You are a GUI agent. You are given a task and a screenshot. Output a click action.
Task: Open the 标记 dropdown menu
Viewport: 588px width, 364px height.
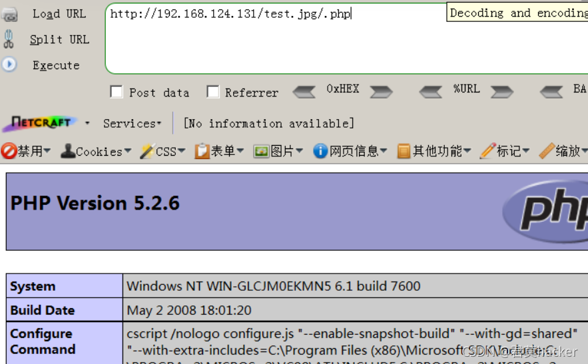pos(526,150)
